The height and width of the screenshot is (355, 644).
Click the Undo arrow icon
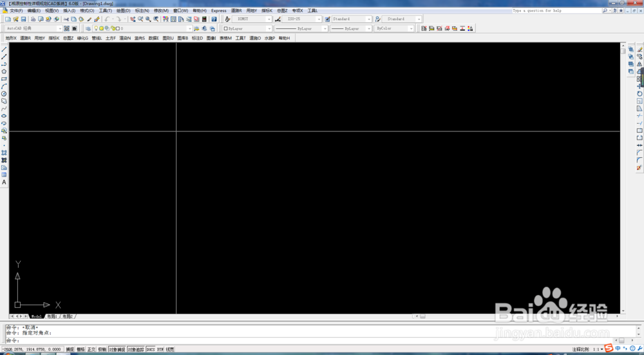tap(107, 19)
